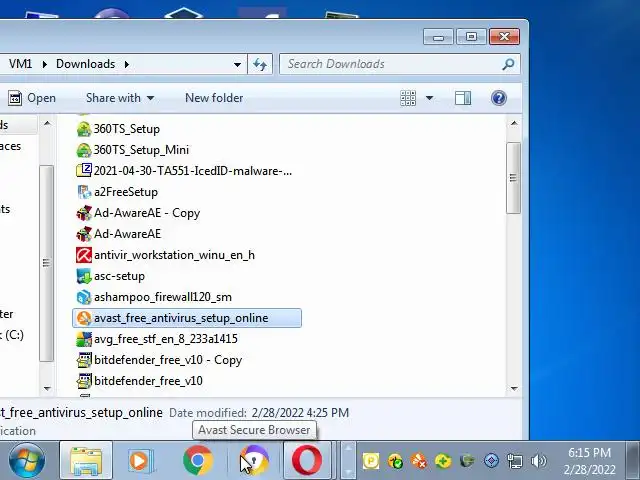The height and width of the screenshot is (480, 640).
Task: Select the antivir_workstation_winu_en_h file name
Action: pyautogui.click(x=174, y=255)
